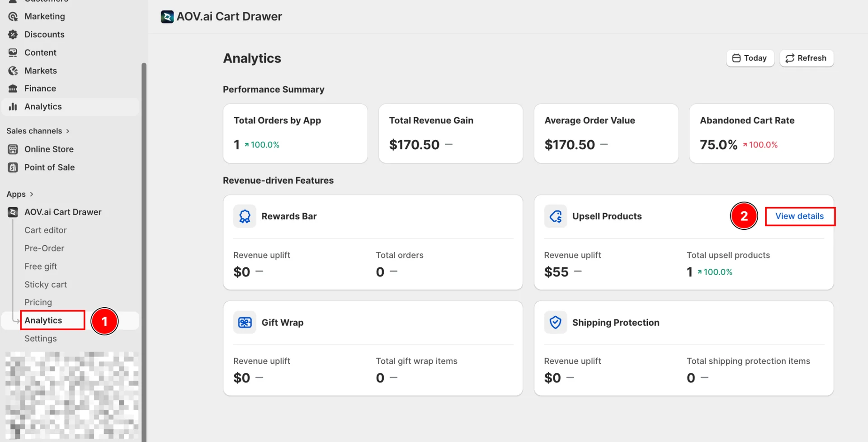Click the Revenue-driven Features heading
This screenshot has height=442, width=868.
tap(278, 181)
